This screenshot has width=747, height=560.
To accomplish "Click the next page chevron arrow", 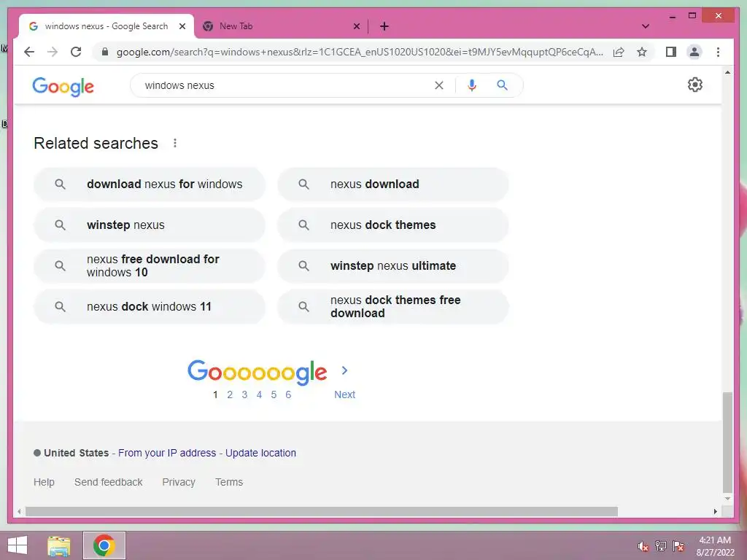I will click(344, 370).
